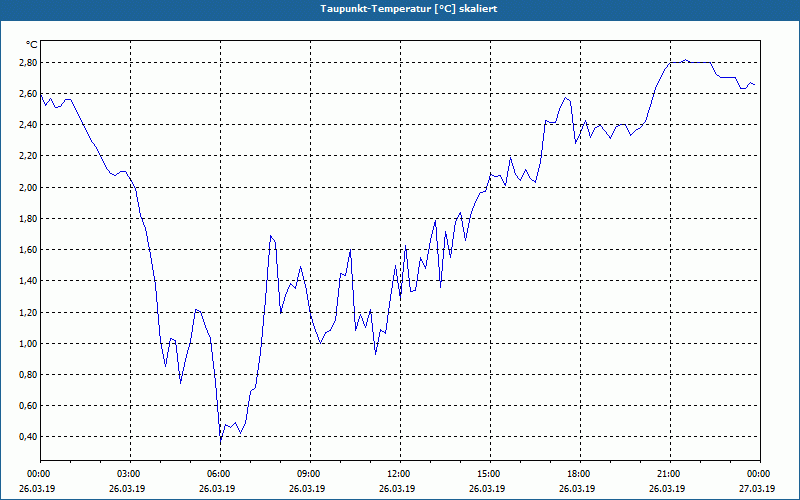
Task: Click the 2,40 y-axis label
Action: point(29,124)
